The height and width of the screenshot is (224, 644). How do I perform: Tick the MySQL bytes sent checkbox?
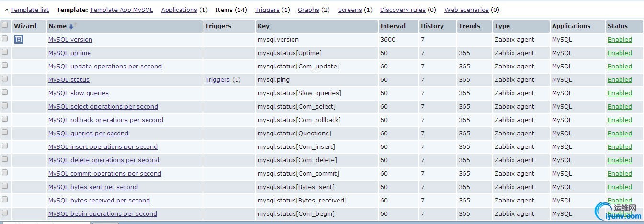pos(5,186)
